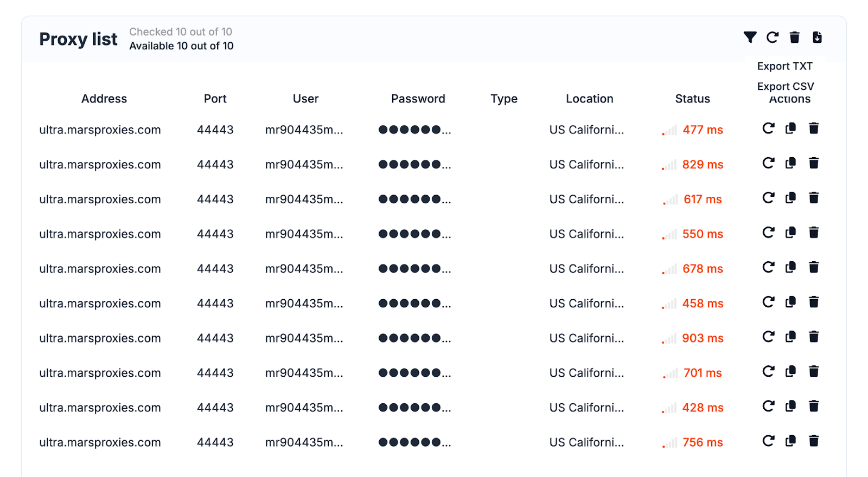868x477 pixels.
Task: Click the Location column header
Action: pyautogui.click(x=590, y=99)
